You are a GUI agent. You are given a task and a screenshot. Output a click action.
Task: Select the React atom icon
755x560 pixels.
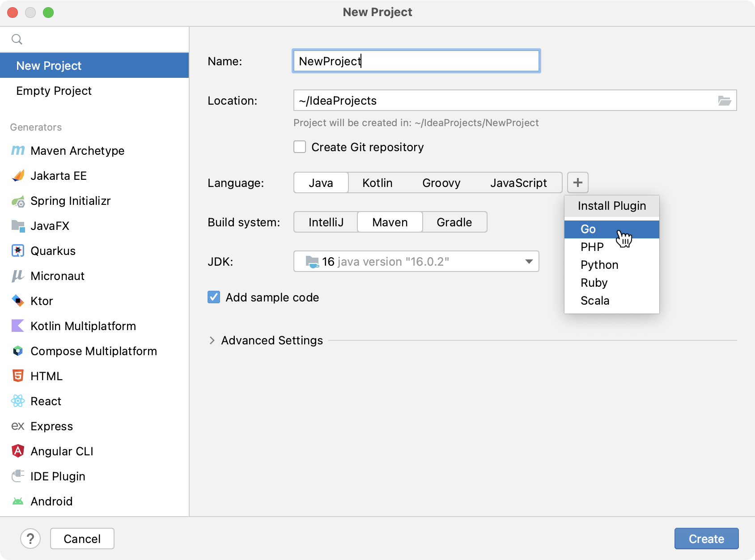pos(18,401)
